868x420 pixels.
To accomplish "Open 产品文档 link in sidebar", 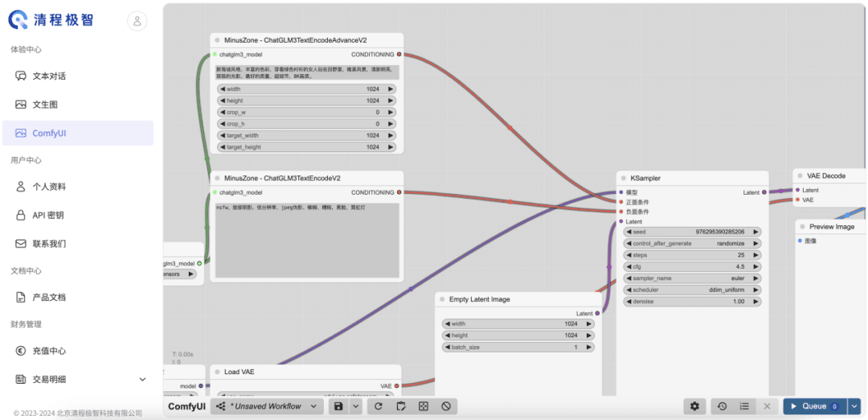I will 49,297.
